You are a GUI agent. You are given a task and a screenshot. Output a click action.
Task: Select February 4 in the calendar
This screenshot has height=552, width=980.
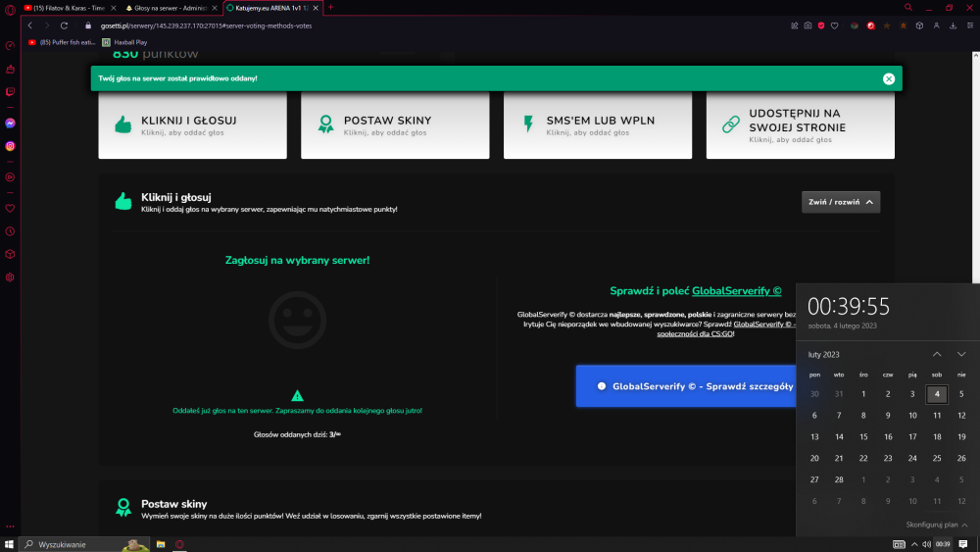click(x=937, y=394)
